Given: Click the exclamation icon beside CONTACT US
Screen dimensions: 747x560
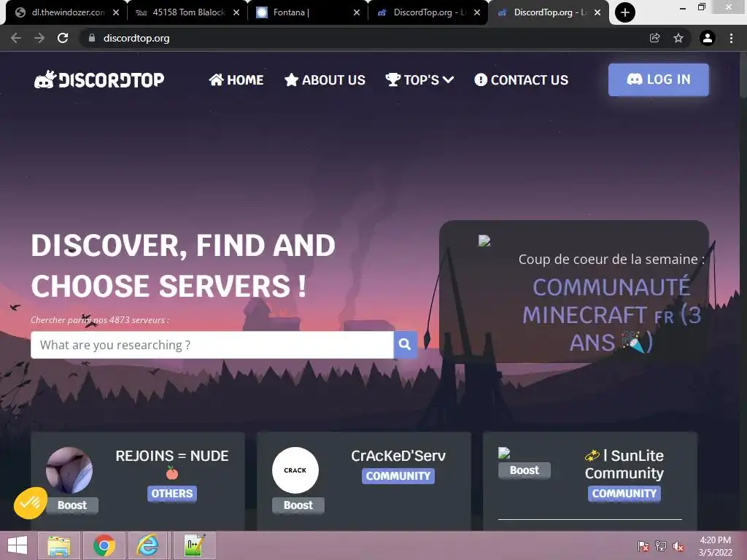Looking at the screenshot, I should pos(481,79).
